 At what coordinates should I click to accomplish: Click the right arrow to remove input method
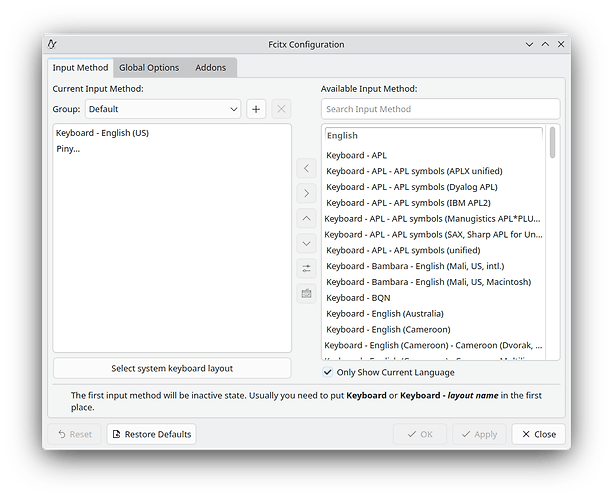point(306,194)
